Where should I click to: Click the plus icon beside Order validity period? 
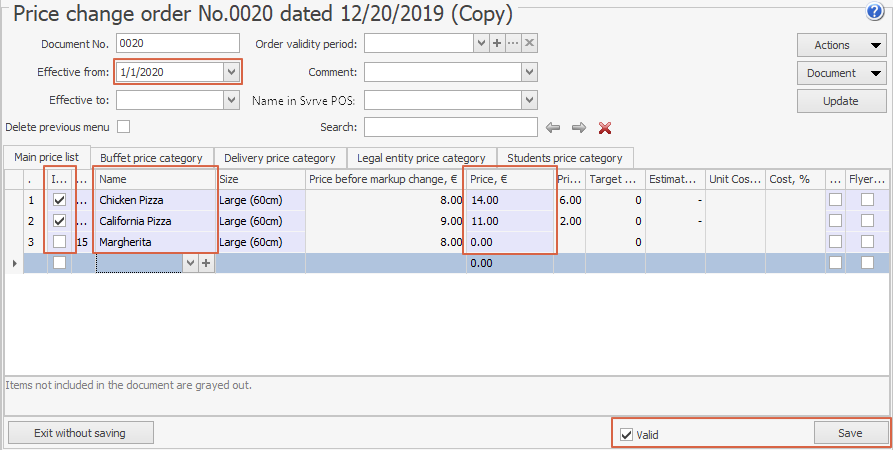point(496,44)
